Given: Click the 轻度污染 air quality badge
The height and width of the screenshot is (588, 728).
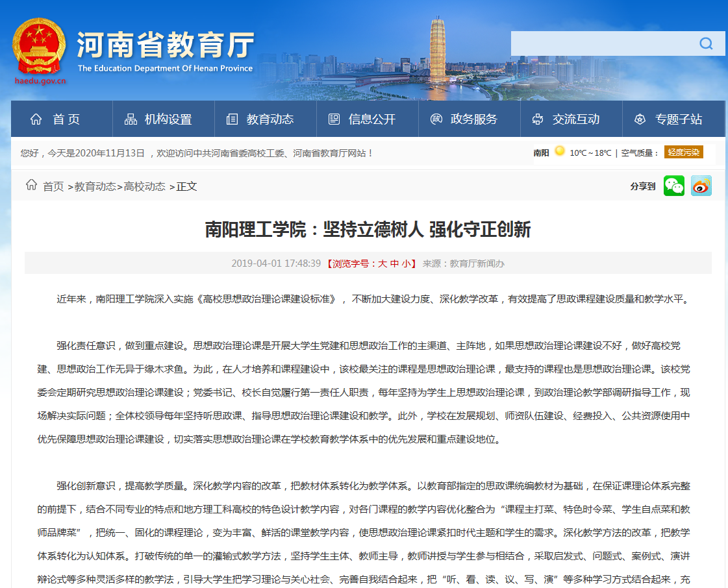Looking at the screenshot, I should (683, 153).
